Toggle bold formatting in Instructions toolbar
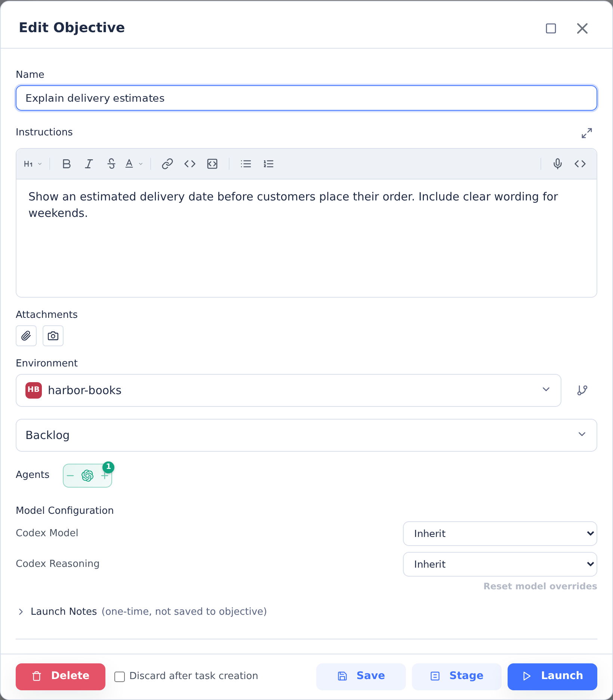Image resolution: width=613 pixels, height=700 pixels. click(67, 164)
